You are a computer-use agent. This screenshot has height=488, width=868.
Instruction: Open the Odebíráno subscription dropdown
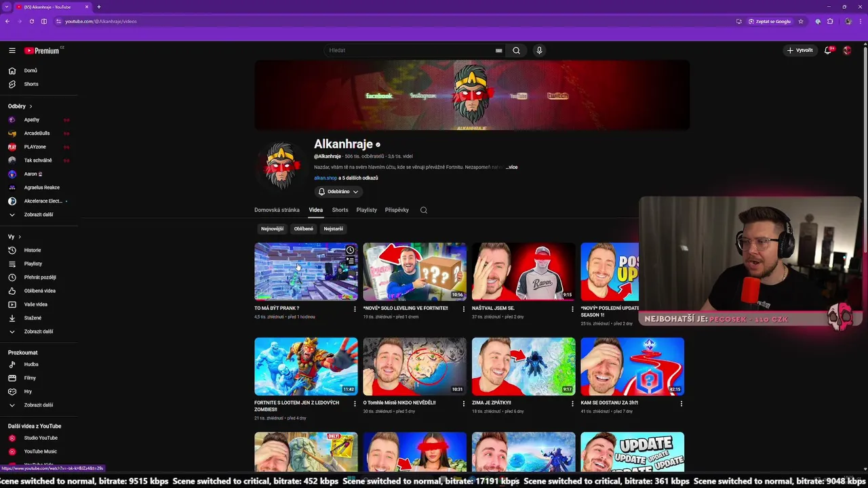pyautogui.click(x=338, y=192)
